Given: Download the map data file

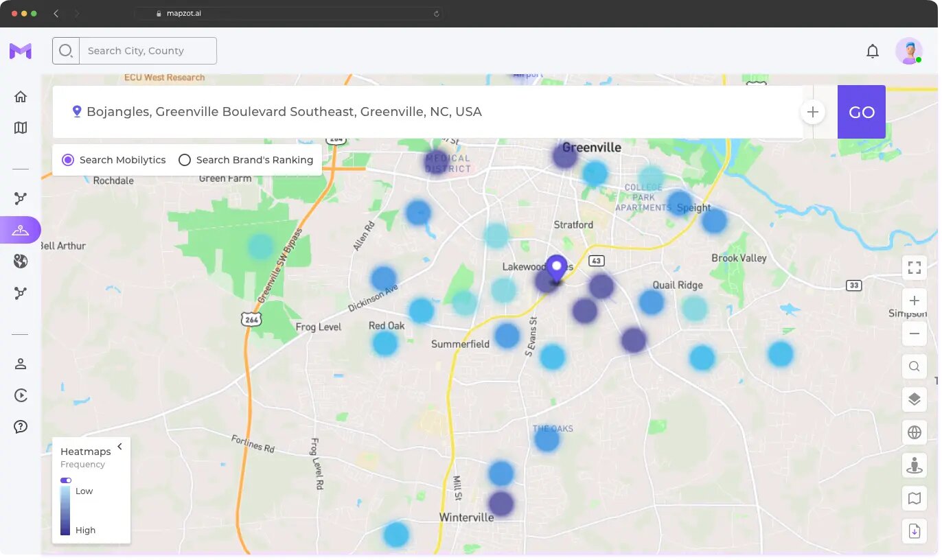Looking at the screenshot, I should point(915,531).
